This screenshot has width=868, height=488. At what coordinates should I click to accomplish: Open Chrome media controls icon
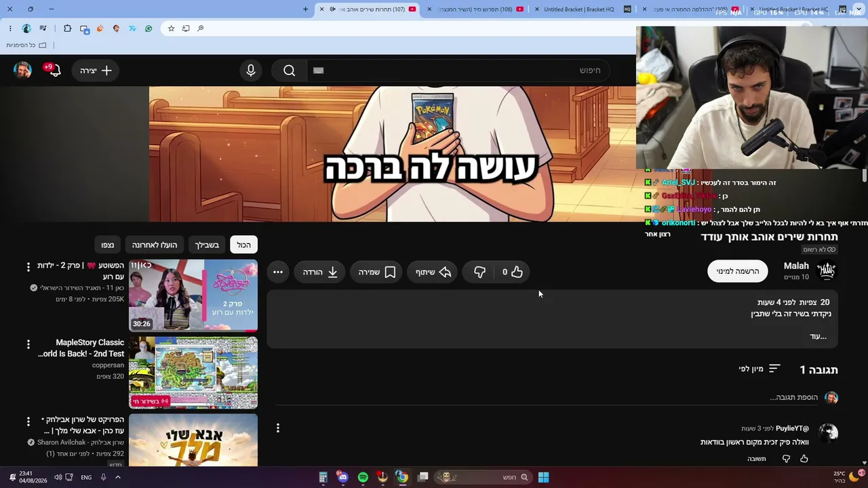pyautogui.click(x=43, y=28)
